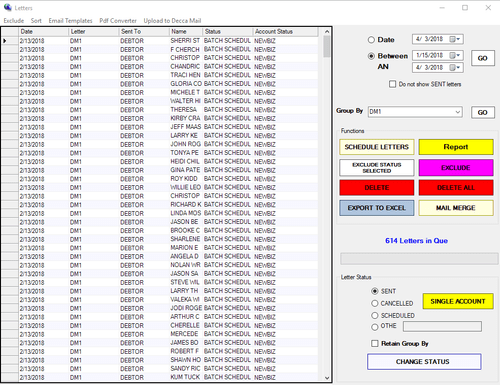Select the SENT letter status radio
Screen dimensions: 500x385
tap(375, 291)
